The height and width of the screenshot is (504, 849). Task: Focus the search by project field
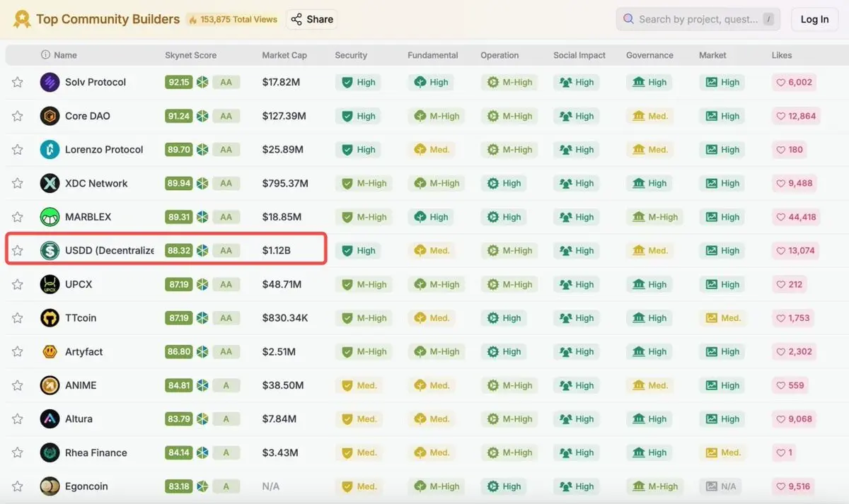point(698,19)
